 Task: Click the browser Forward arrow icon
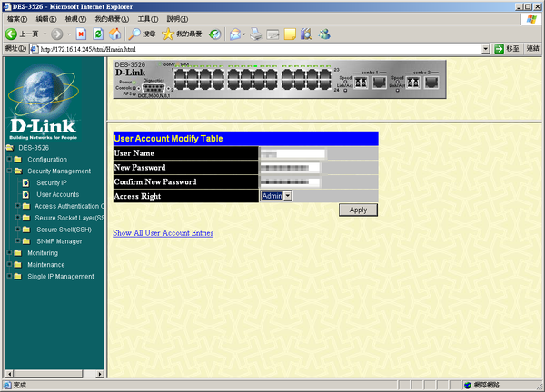click(57, 34)
